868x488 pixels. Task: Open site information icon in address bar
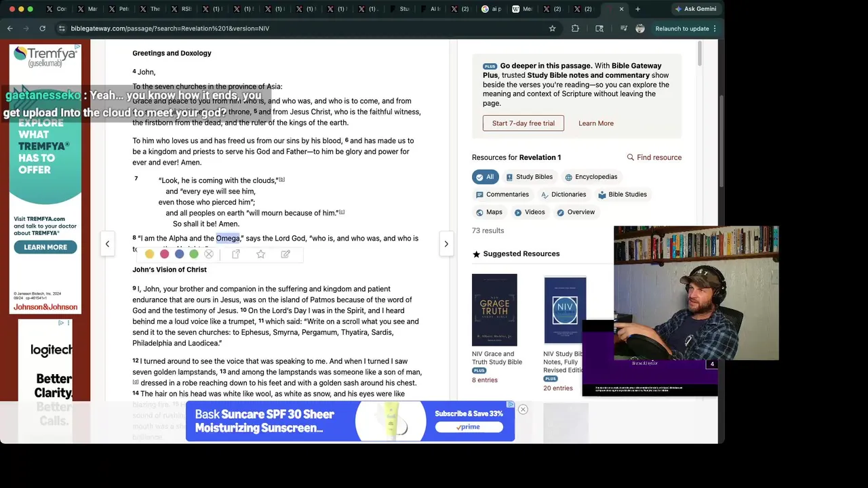(x=62, y=28)
